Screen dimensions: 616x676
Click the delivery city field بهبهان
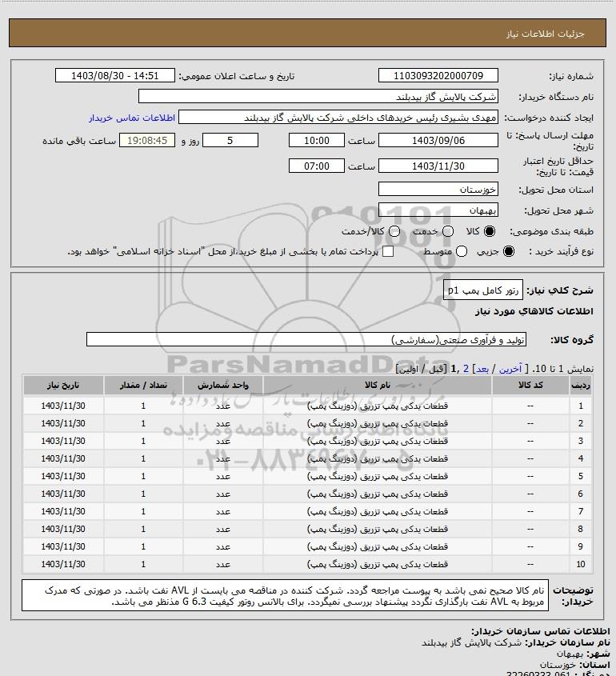coord(438,210)
